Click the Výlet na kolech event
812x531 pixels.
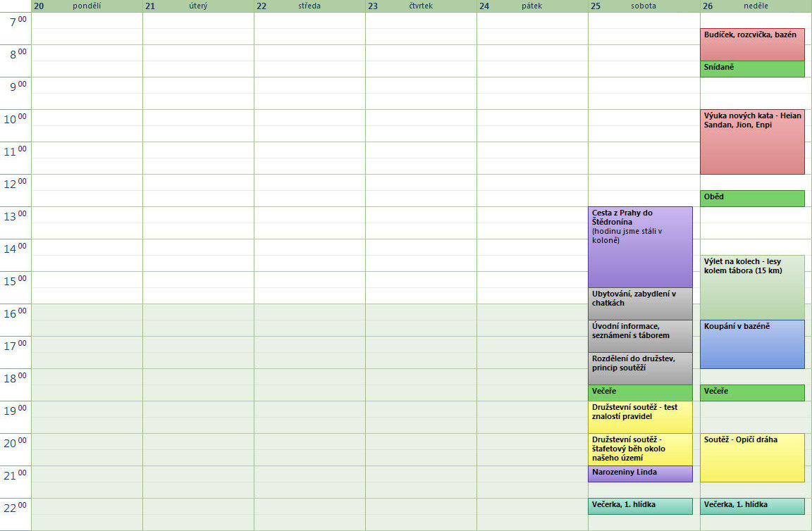(752, 287)
